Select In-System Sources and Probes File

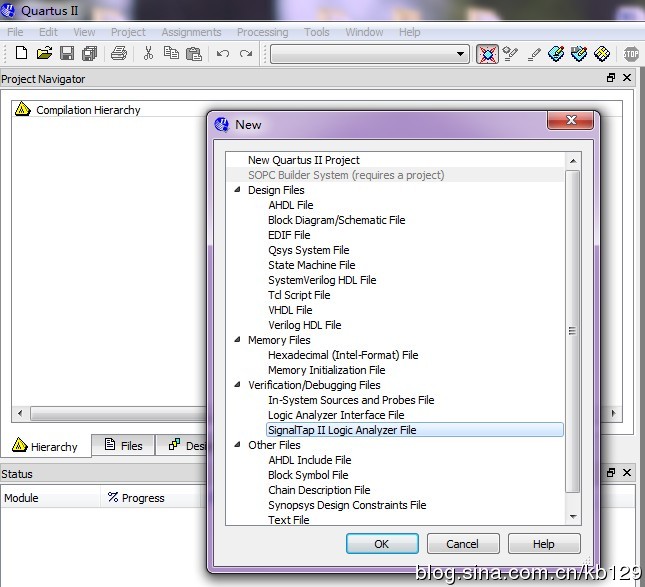351,400
